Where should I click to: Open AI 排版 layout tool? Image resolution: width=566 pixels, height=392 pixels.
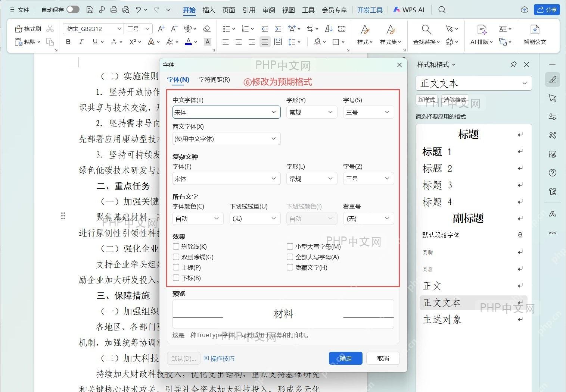tap(482, 35)
